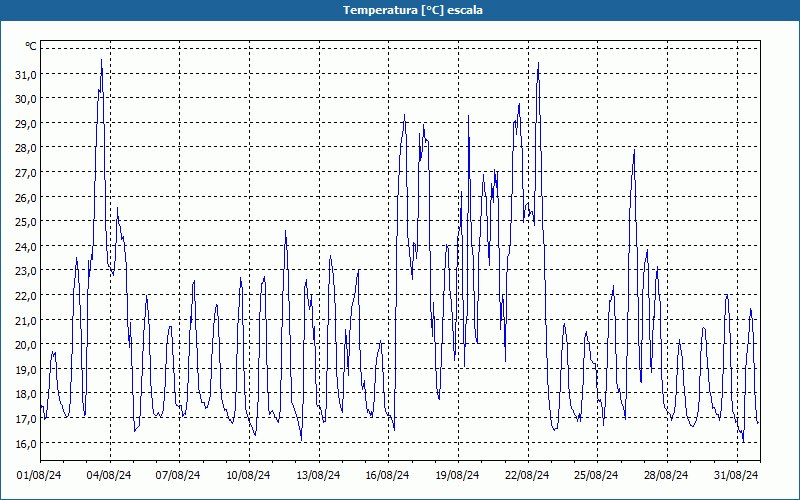
Task: Click the date label 13/08/24
Action: tap(318, 475)
